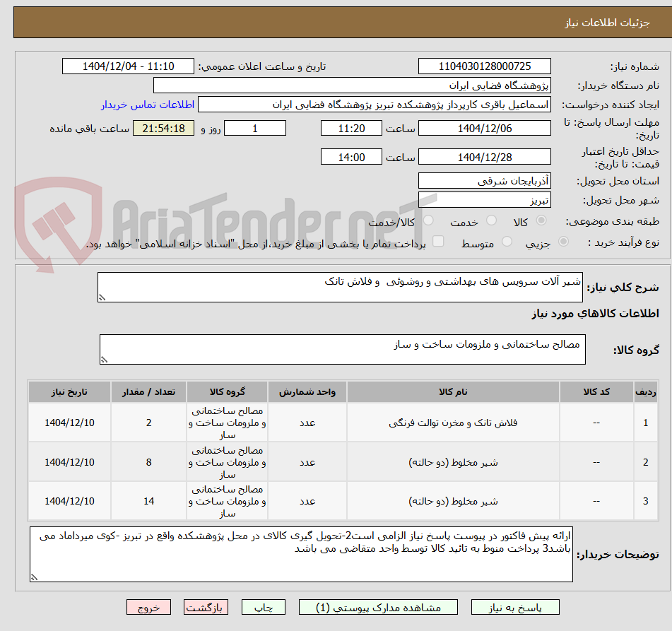This screenshot has width=672, height=631.
Task: Click the 'بازگشت' back button
Action: click(206, 608)
